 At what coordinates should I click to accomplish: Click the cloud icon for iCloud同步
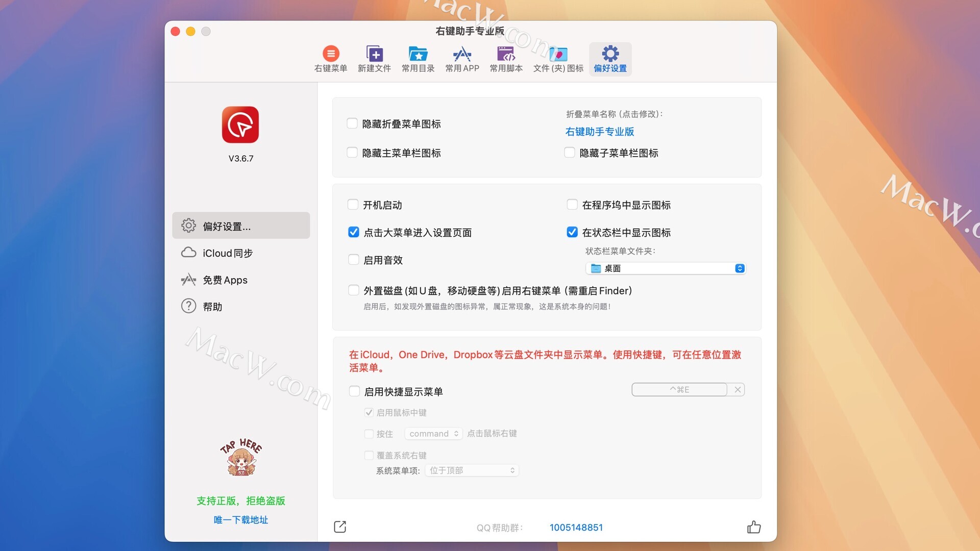point(188,253)
